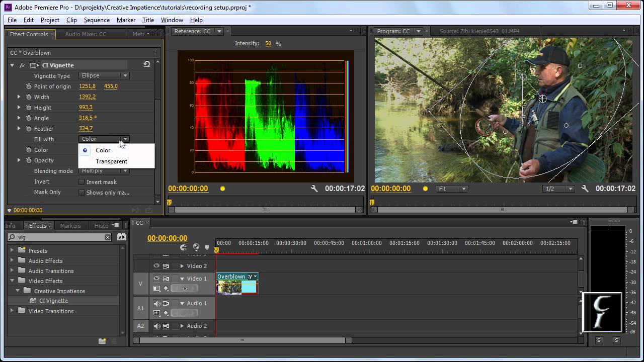Click Accelerated Effects filter icon in Effects panel

tap(121, 237)
